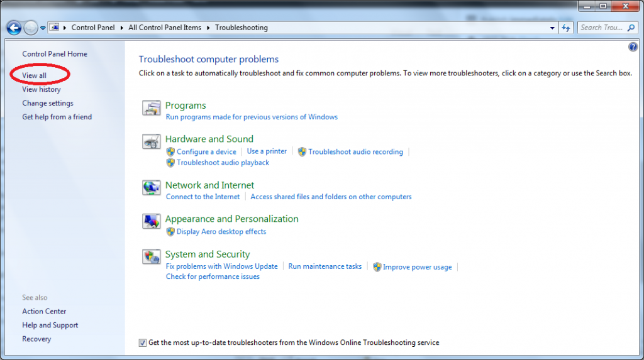Click the Back navigation arrow button
644x360 pixels.
click(14, 28)
